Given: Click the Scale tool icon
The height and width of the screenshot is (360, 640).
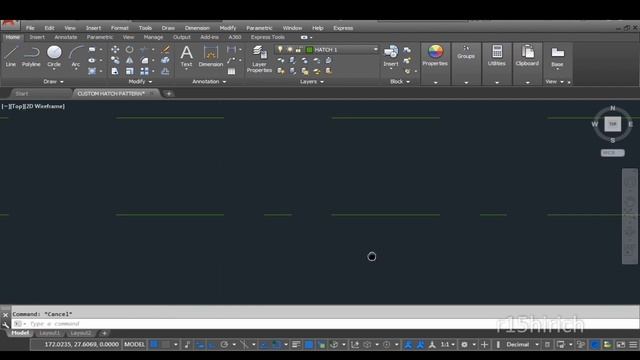Looking at the screenshot, I should pyautogui.click(x=129, y=71).
